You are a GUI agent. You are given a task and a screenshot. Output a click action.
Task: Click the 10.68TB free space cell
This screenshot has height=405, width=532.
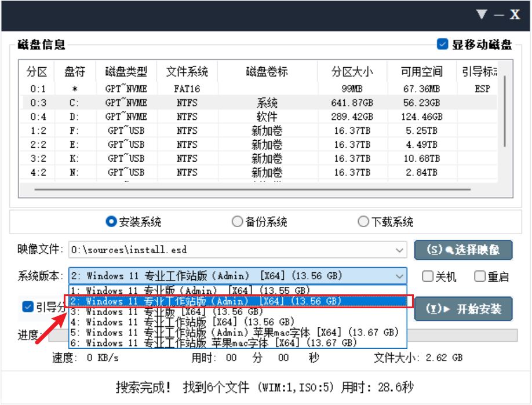pos(422,158)
